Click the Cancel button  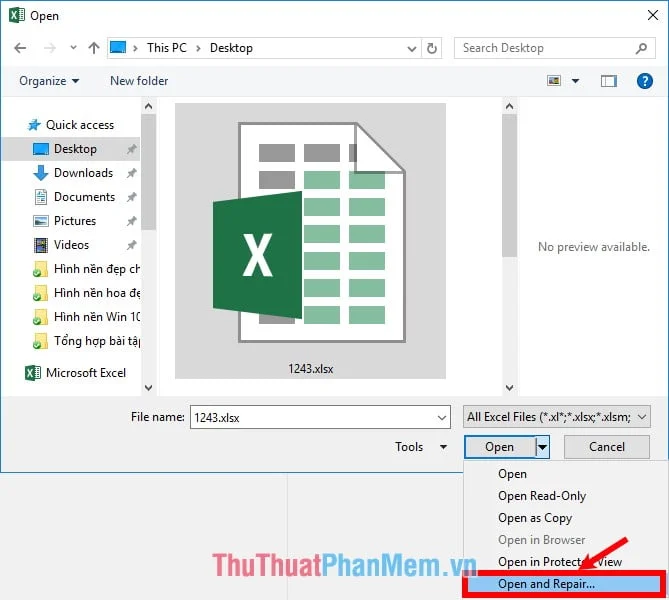(x=607, y=447)
